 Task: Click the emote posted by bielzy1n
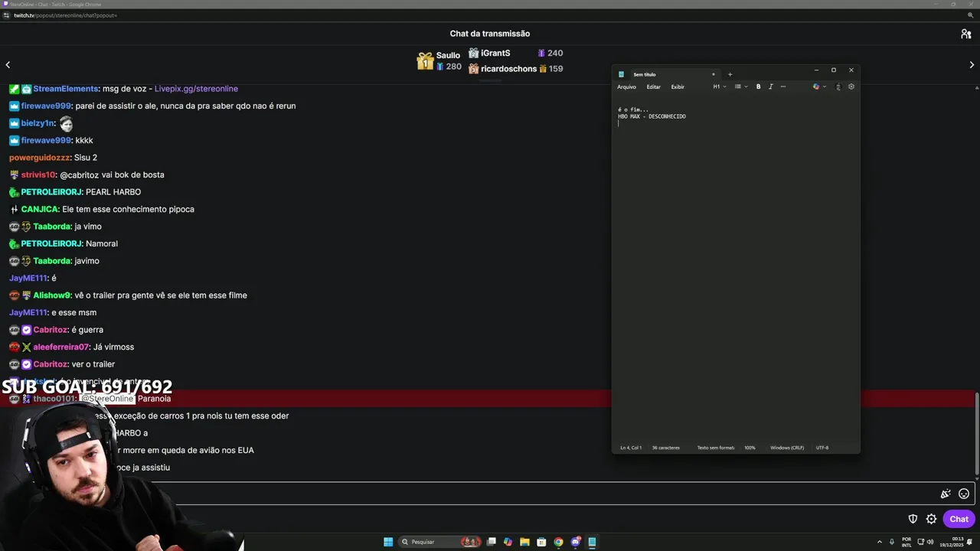coord(66,123)
